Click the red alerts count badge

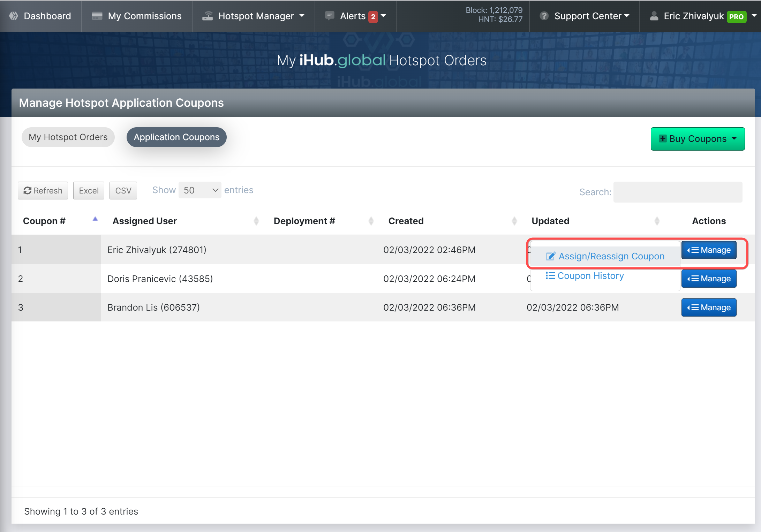pos(373,16)
